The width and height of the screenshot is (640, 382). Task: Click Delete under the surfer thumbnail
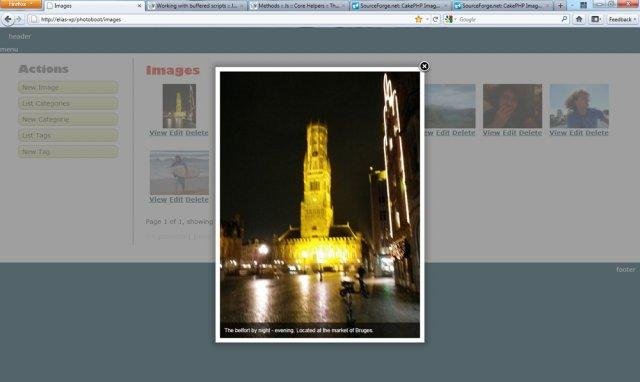pos(197,200)
